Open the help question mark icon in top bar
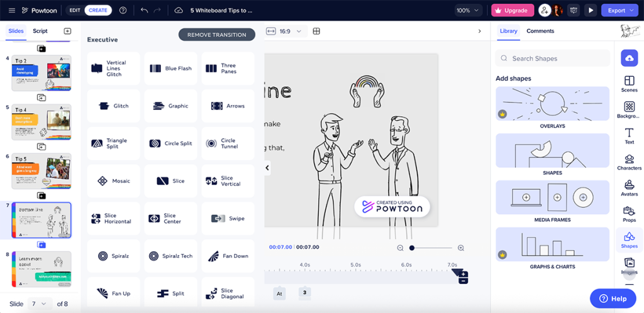644x313 pixels. click(123, 10)
